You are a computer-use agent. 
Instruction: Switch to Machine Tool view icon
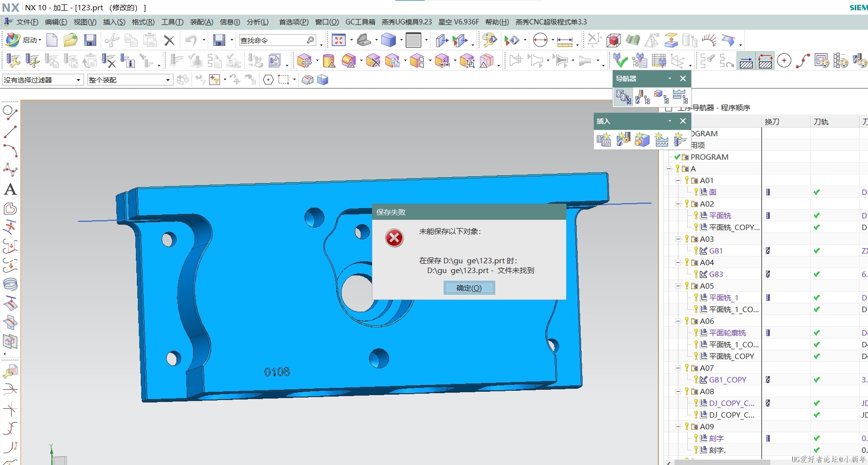[642, 97]
